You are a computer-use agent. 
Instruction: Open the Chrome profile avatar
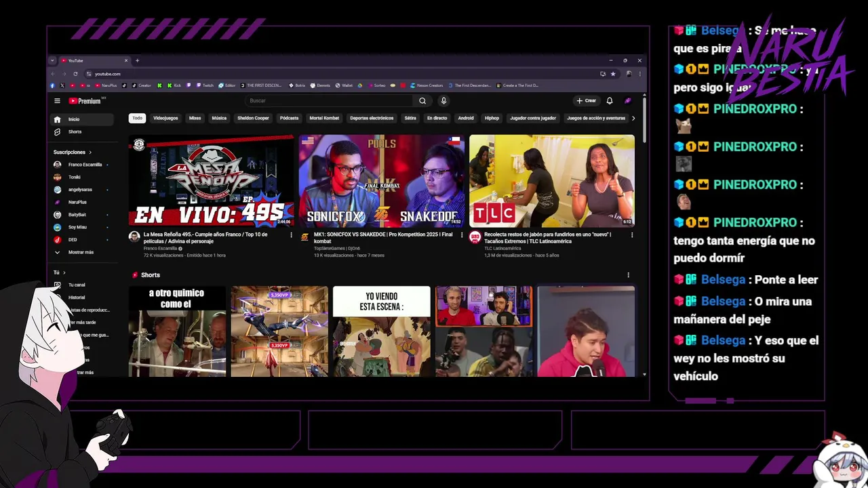click(629, 74)
